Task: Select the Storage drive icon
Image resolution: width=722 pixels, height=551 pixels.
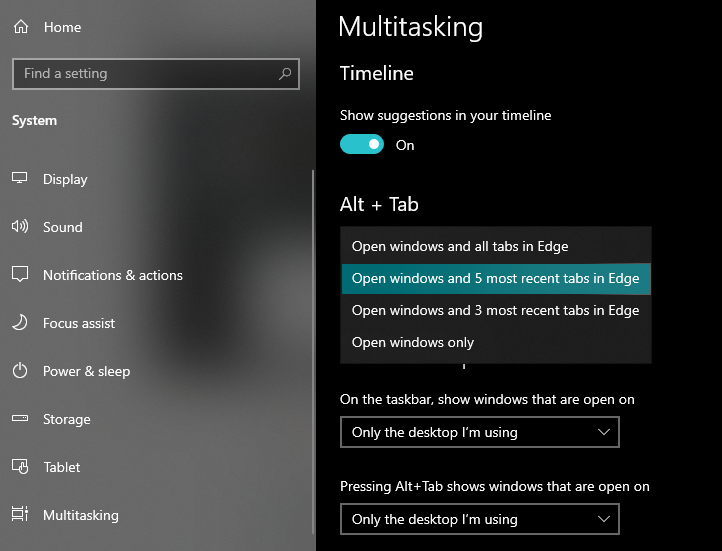Action: (20, 418)
